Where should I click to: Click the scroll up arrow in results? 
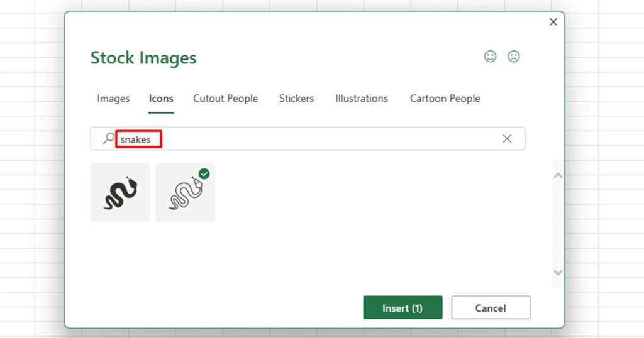tap(557, 176)
